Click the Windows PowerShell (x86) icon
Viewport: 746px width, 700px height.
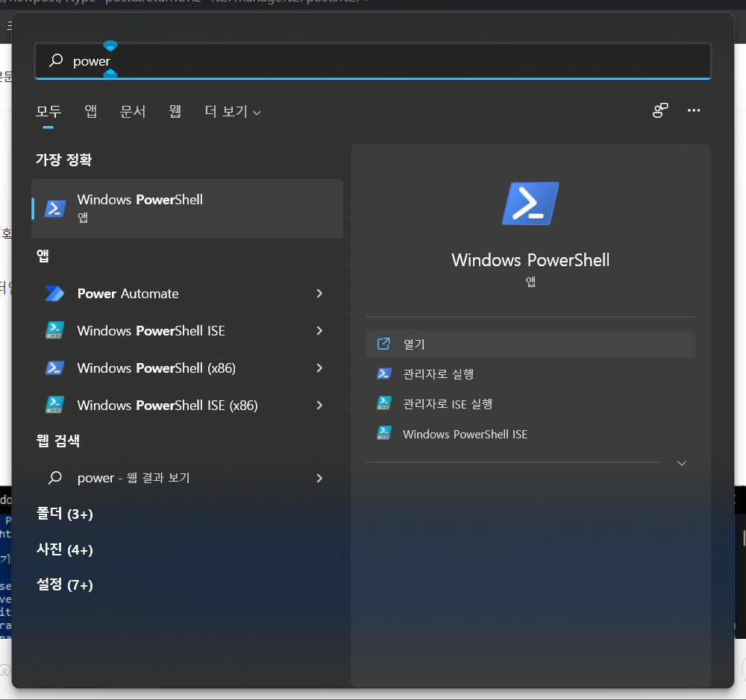tap(54, 368)
